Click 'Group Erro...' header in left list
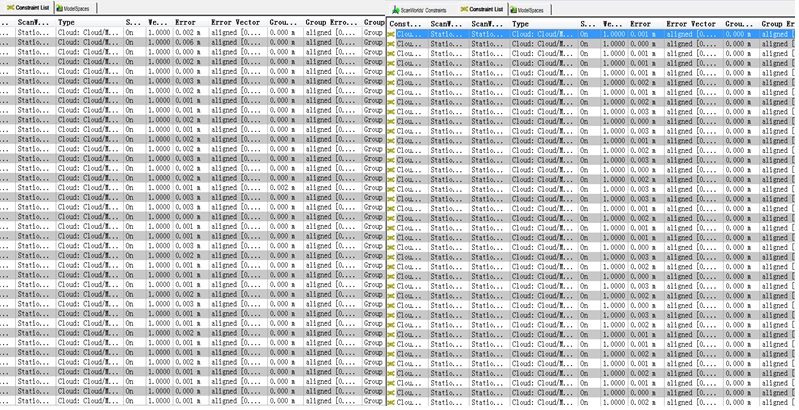 332,22
